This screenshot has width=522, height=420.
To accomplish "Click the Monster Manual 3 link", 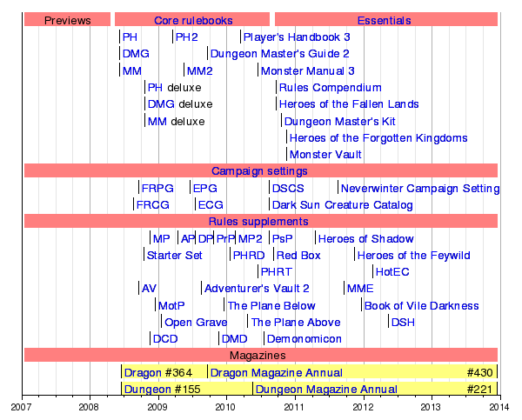I will 308,71.
